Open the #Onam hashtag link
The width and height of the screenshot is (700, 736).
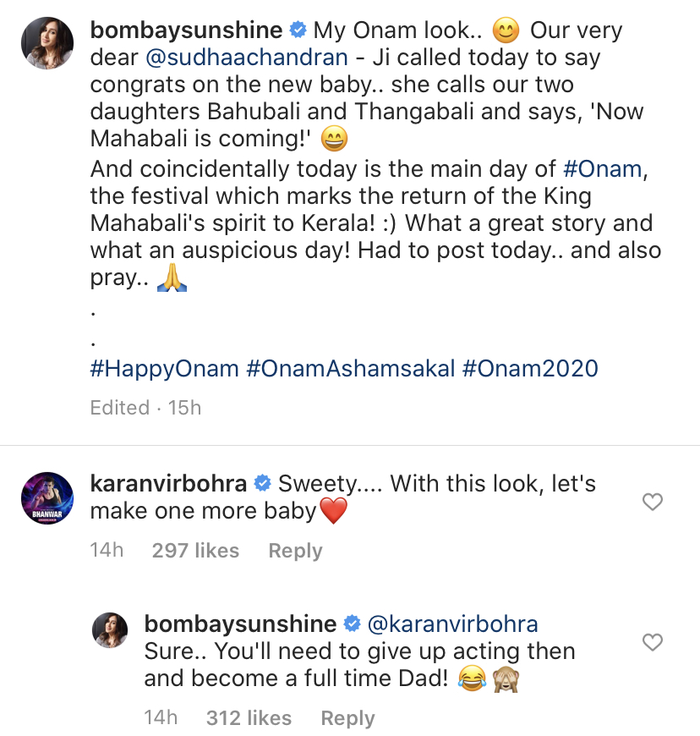(x=602, y=168)
